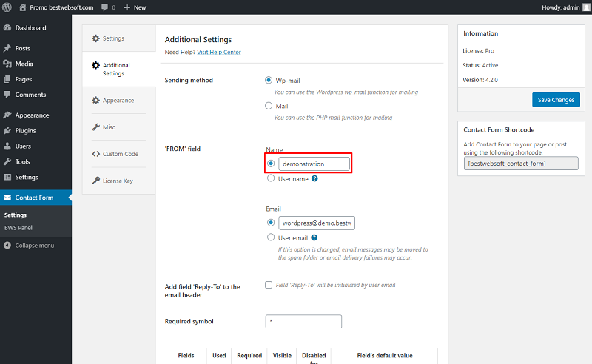Open the License Key tab key icon
The image size is (592, 364).
[96, 181]
